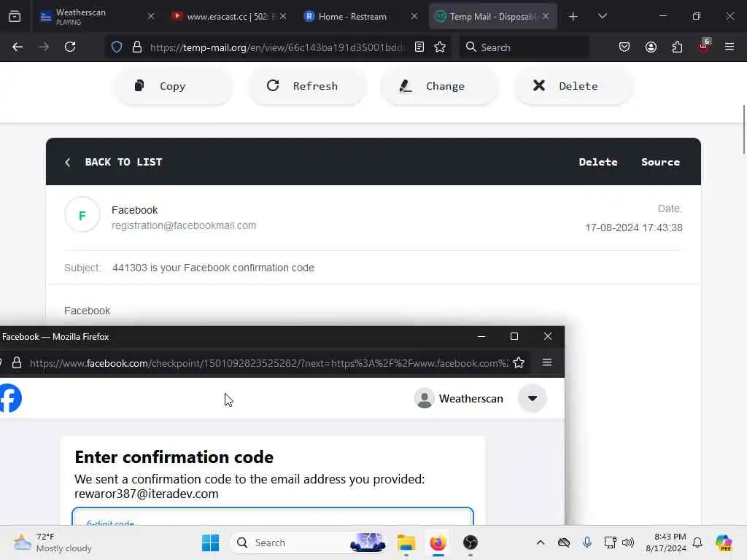Click the Firefox Search box
The image size is (747, 560).
524,47
